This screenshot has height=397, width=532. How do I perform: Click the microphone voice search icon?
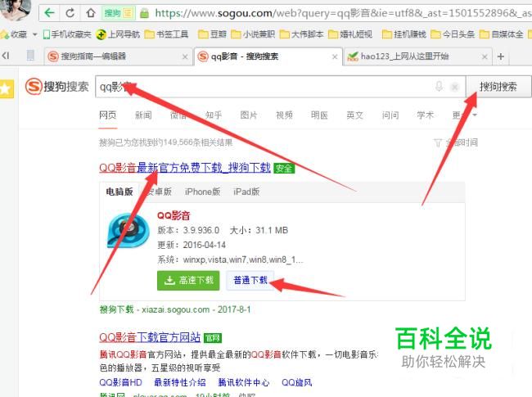439,87
